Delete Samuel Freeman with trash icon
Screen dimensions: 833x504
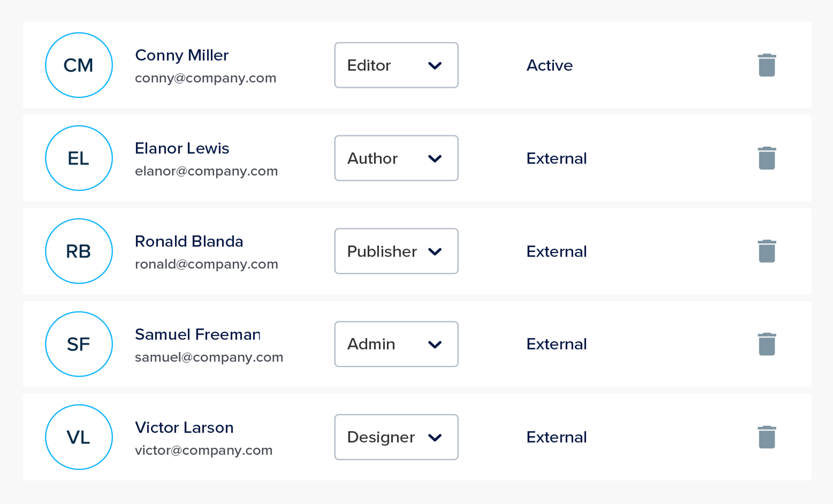(767, 344)
